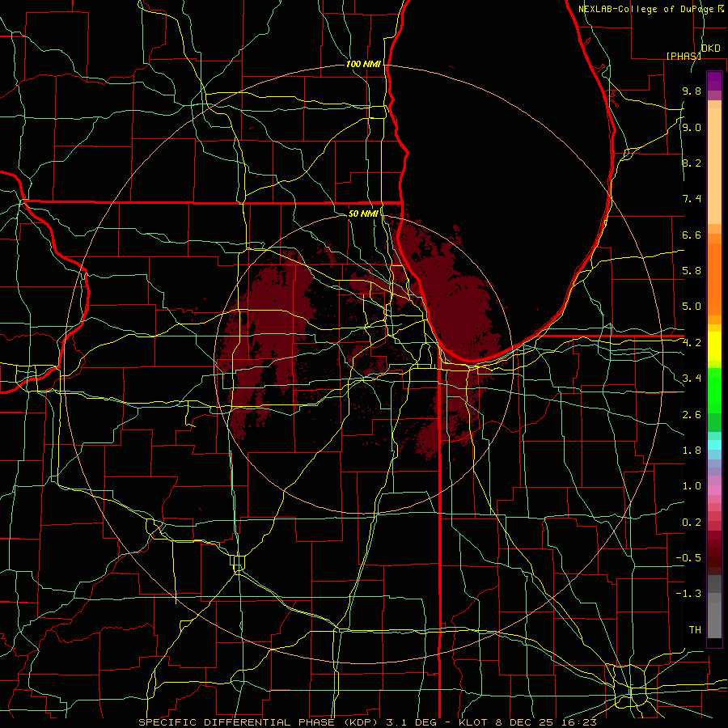Click the "KLOT" radar site identifier
This screenshot has height=728, width=728.
point(472,722)
